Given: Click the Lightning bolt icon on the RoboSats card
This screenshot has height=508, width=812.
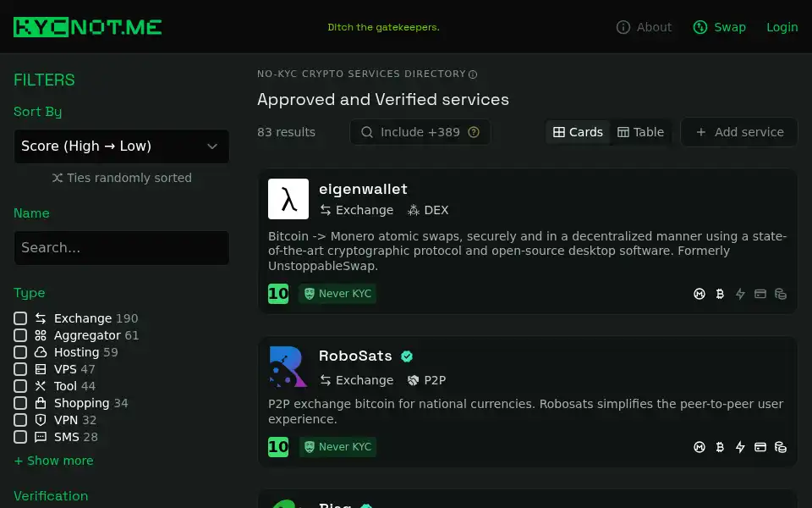Looking at the screenshot, I should 740,447.
